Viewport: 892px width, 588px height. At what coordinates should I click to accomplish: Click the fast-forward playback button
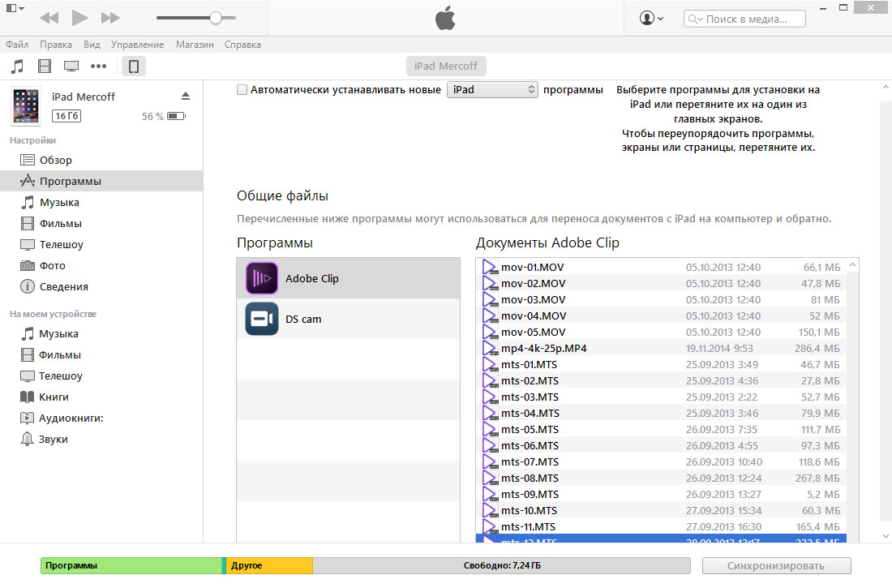point(110,18)
